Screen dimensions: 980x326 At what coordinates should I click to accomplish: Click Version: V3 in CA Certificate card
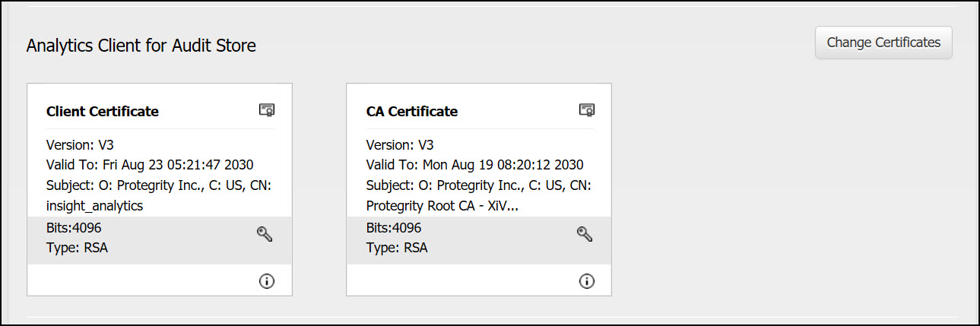click(400, 145)
